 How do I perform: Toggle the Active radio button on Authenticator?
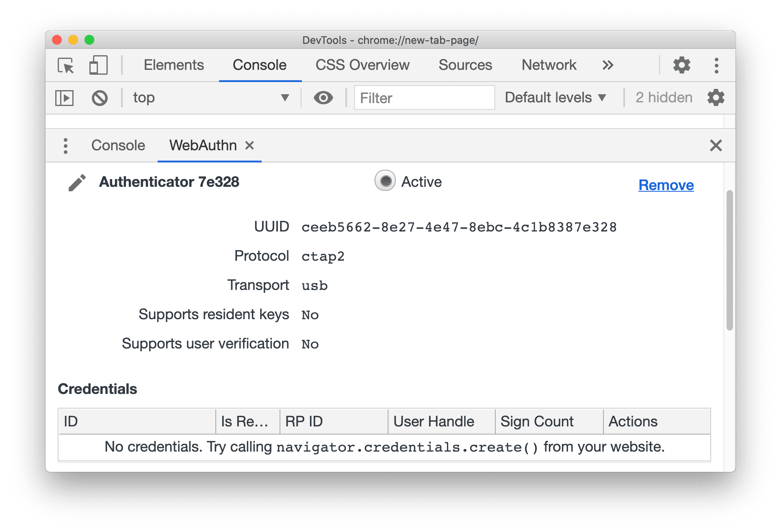(383, 183)
